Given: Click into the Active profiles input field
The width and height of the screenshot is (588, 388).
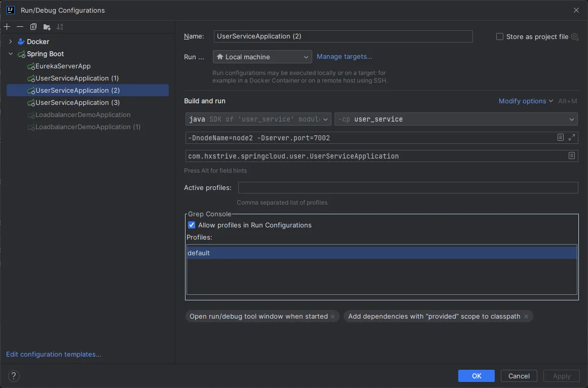Looking at the screenshot, I should (408, 188).
